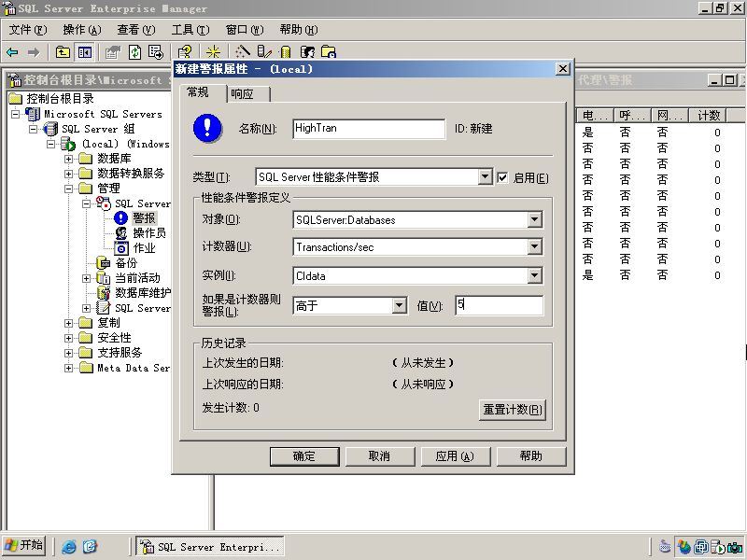
Task: Open the 对象 object dropdown
Action: pyautogui.click(x=534, y=219)
